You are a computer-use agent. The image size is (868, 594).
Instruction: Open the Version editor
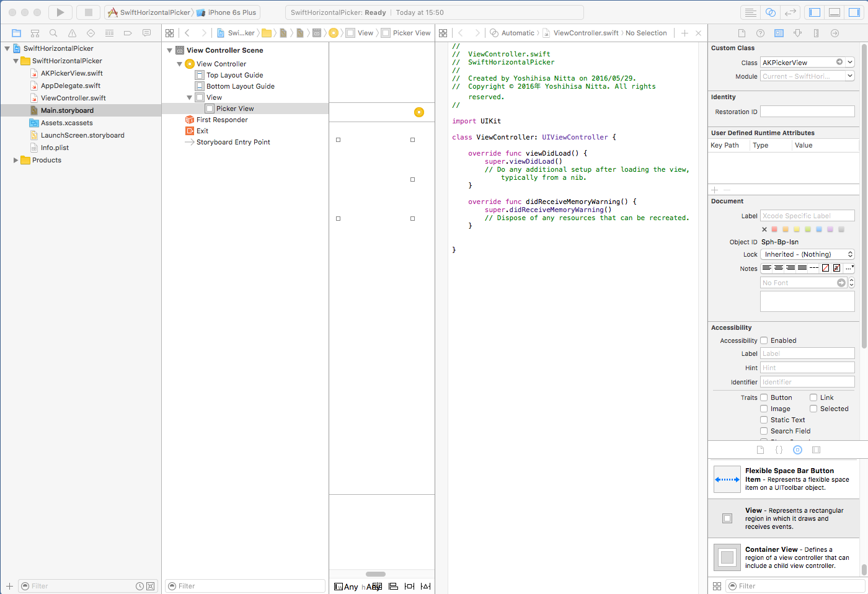[x=790, y=12]
